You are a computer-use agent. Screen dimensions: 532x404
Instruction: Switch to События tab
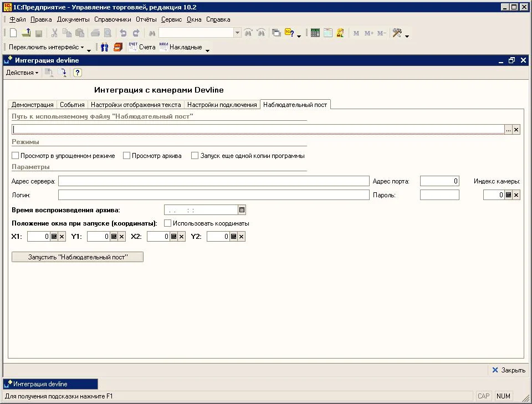tap(72, 105)
